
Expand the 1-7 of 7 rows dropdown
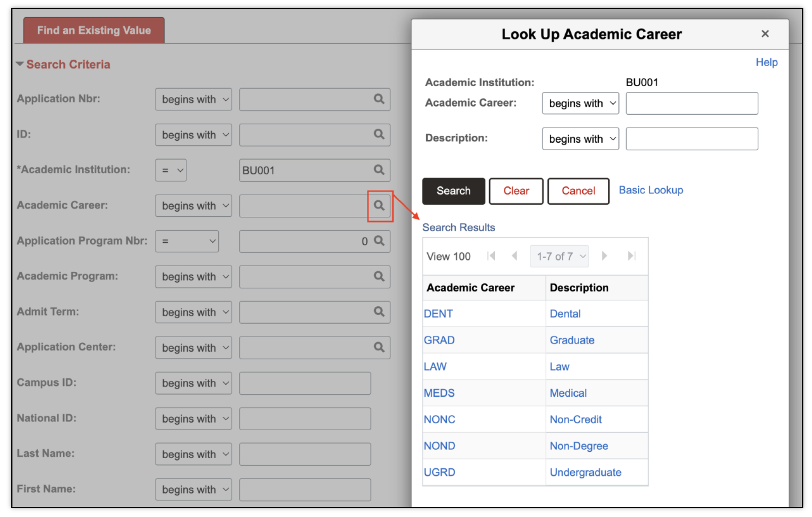coord(559,256)
